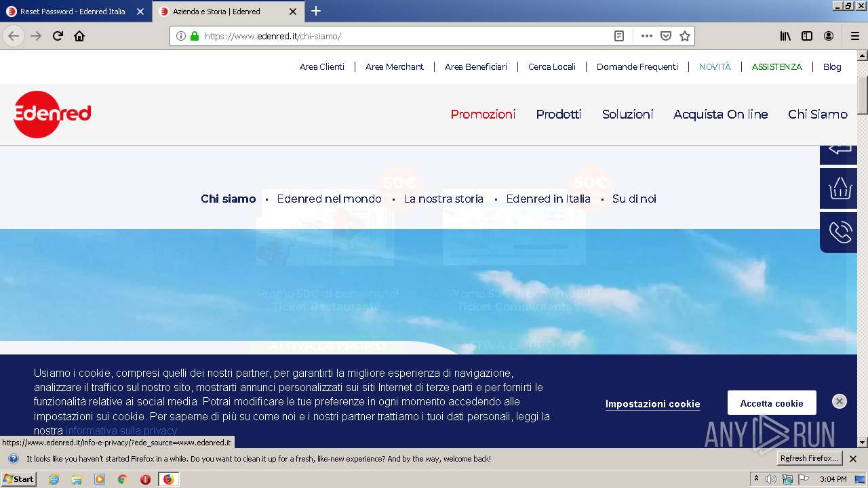
Task: Close the Reset Password tab
Action: 140,12
